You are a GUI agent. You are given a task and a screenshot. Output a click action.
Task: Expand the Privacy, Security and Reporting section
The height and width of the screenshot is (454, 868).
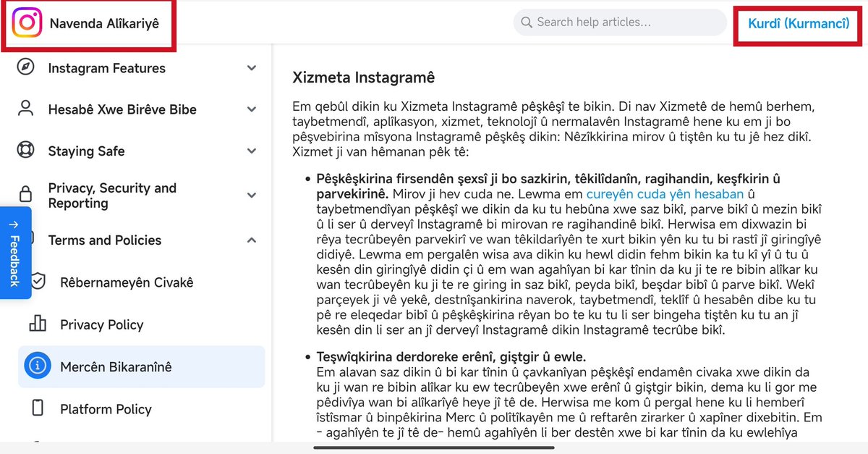click(x=252, y=195)
